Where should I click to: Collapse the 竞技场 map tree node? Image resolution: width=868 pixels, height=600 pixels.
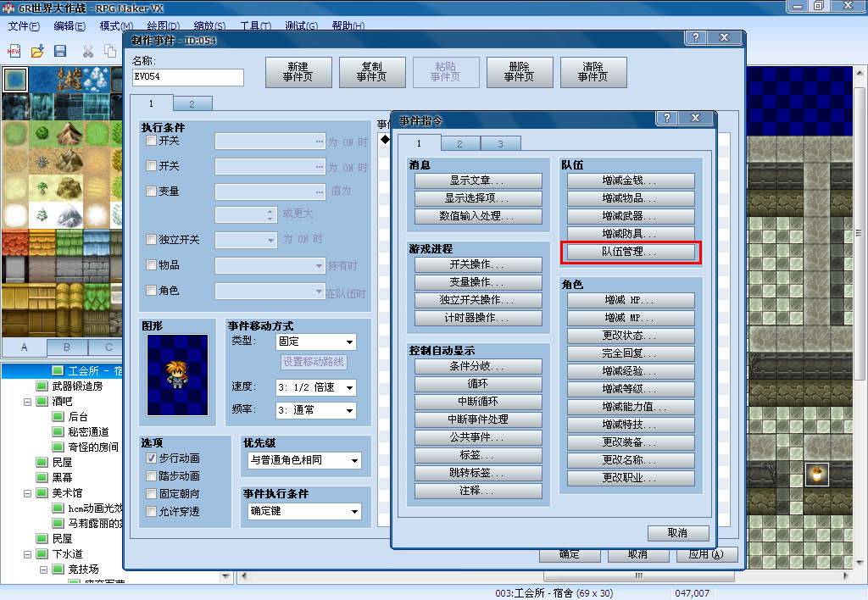pos(43,569)
